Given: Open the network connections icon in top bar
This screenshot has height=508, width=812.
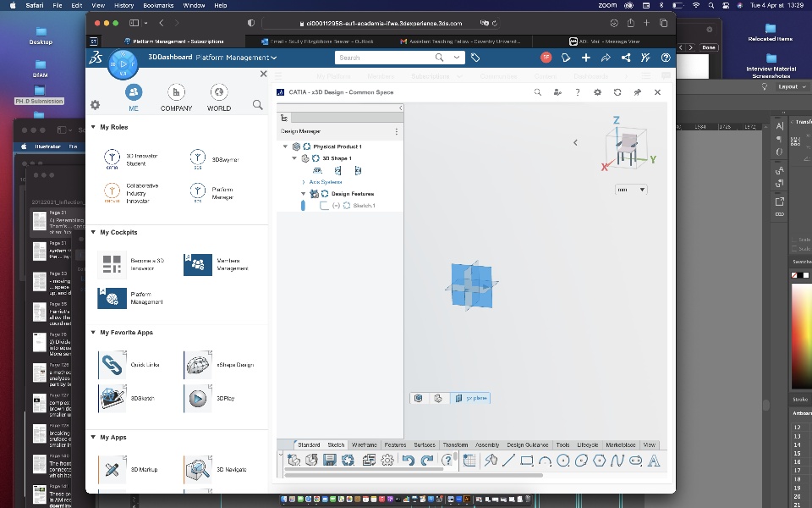Looking at the screenshot, I should click(x=626, y=58).
